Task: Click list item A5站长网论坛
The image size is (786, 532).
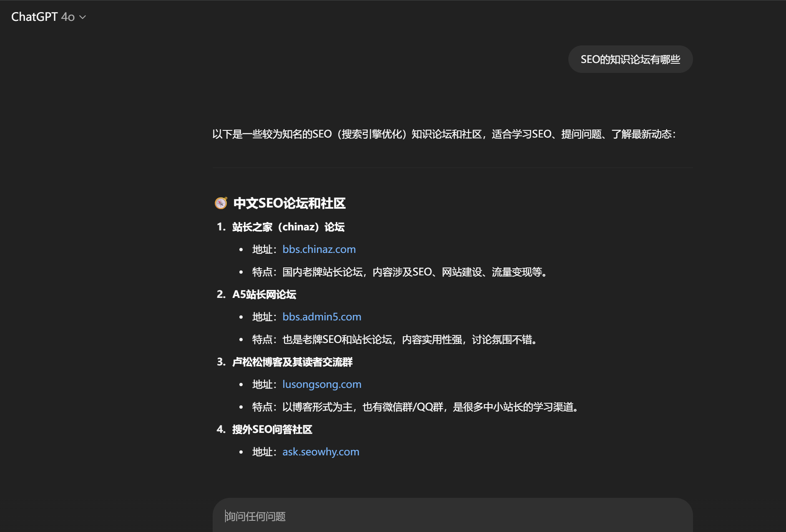Action: 264,294
